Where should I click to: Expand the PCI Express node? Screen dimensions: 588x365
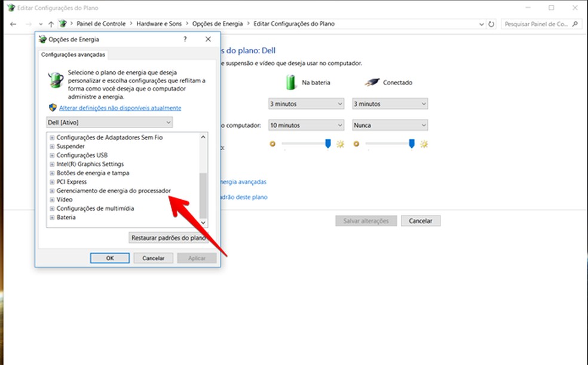click(x=52, y=182)
